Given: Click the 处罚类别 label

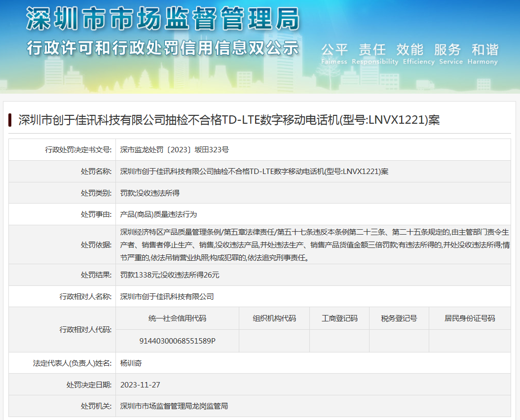Looking at the screenshot, I should [96, 193].
